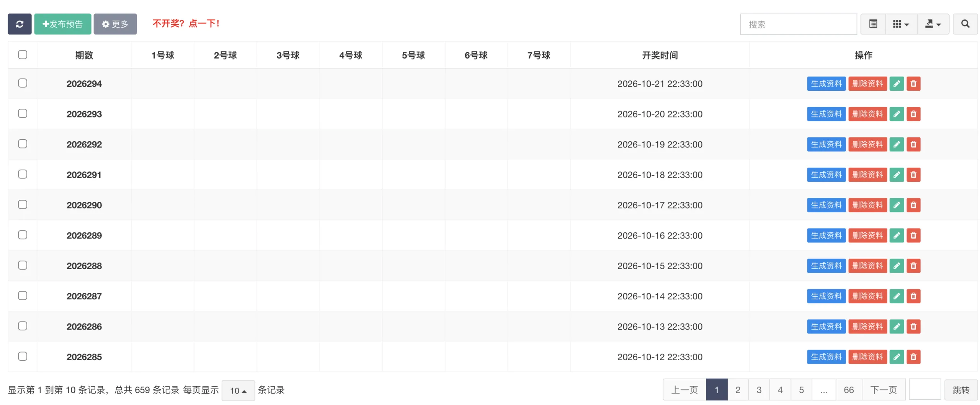Edit row 2026285 with pencil icon
Viewport: 980px width, 405px height.
tap(896, 357)
